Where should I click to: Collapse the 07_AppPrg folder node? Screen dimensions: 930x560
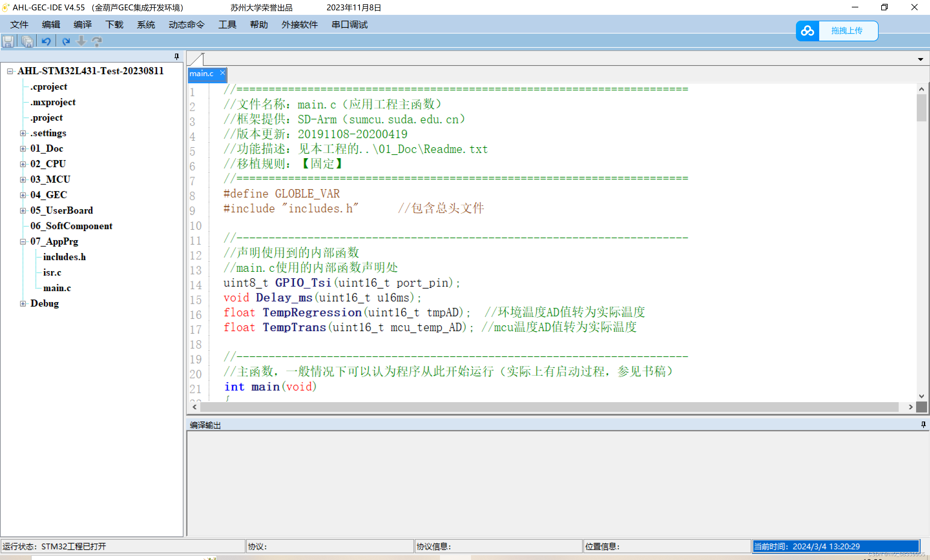[x=23, y=241]
